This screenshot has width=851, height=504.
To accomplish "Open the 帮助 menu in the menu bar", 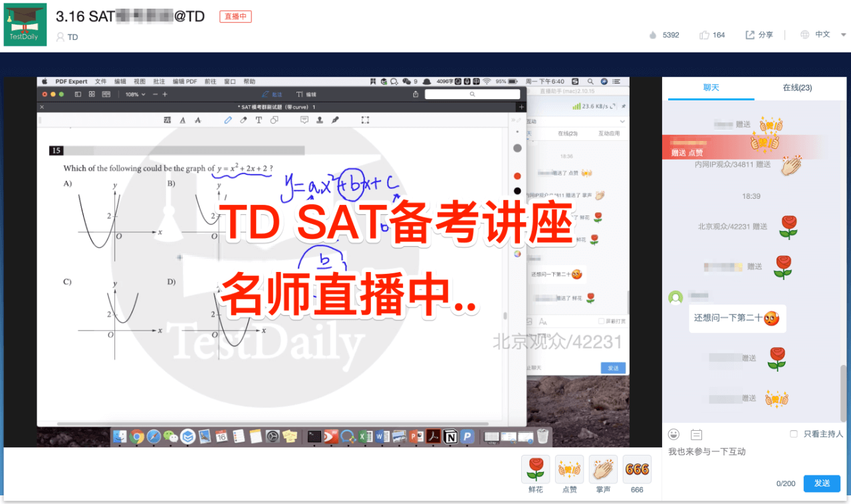I will pyautogui.click(x=249, y=82).
